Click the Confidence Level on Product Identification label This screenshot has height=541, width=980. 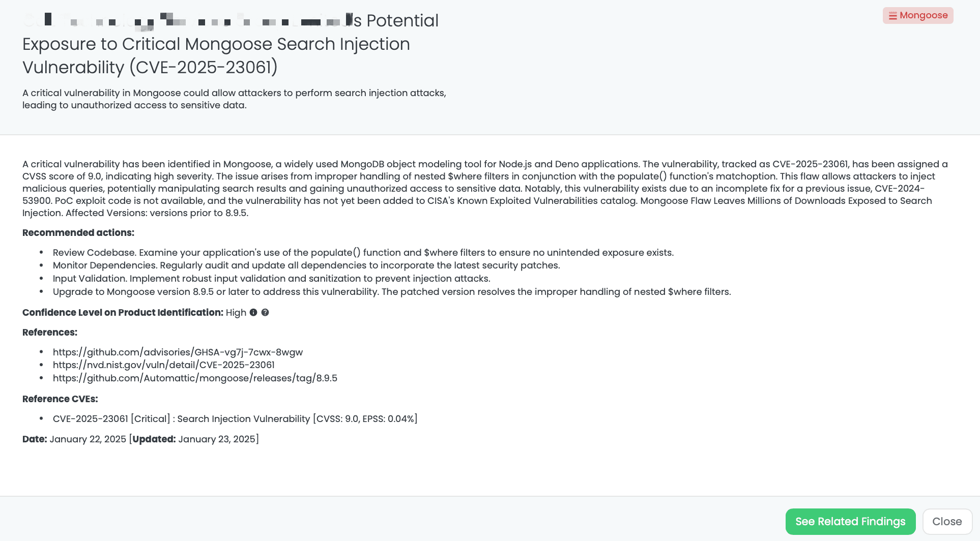pos(123,313)
